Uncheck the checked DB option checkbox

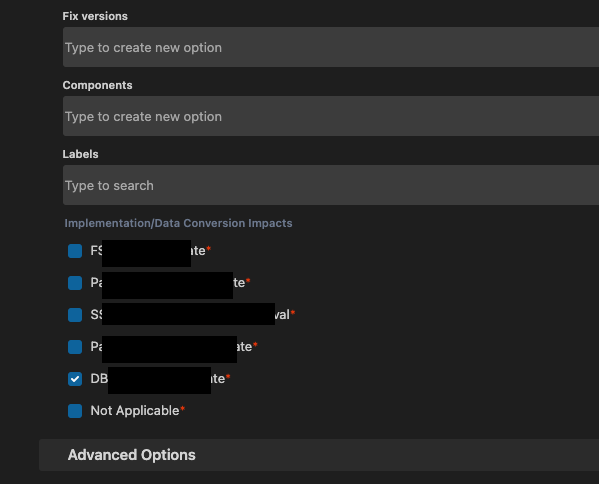point(75,379)
